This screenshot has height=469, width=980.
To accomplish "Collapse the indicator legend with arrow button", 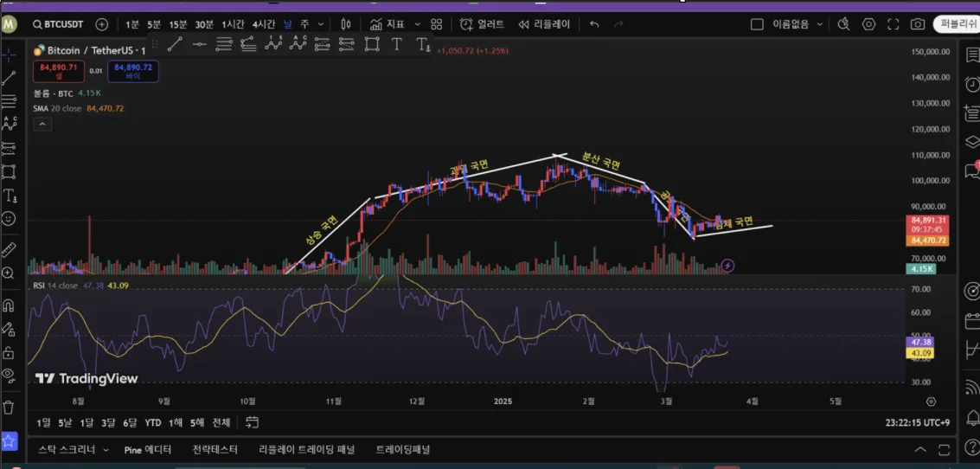I will point(42,125).
